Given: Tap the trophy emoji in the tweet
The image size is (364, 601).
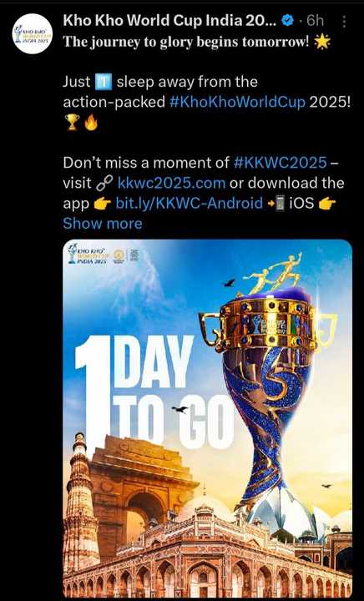Looking at the screenshot, I should [x=73, y=122].
